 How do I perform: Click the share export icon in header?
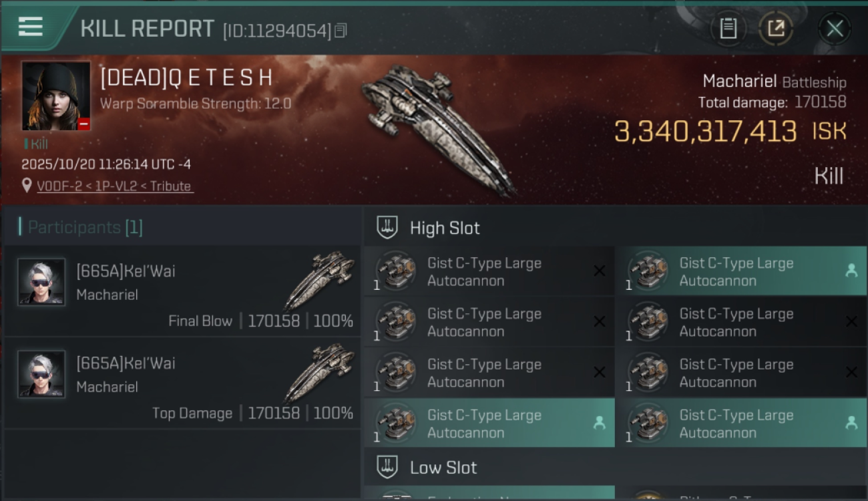(x=776, y=29)
